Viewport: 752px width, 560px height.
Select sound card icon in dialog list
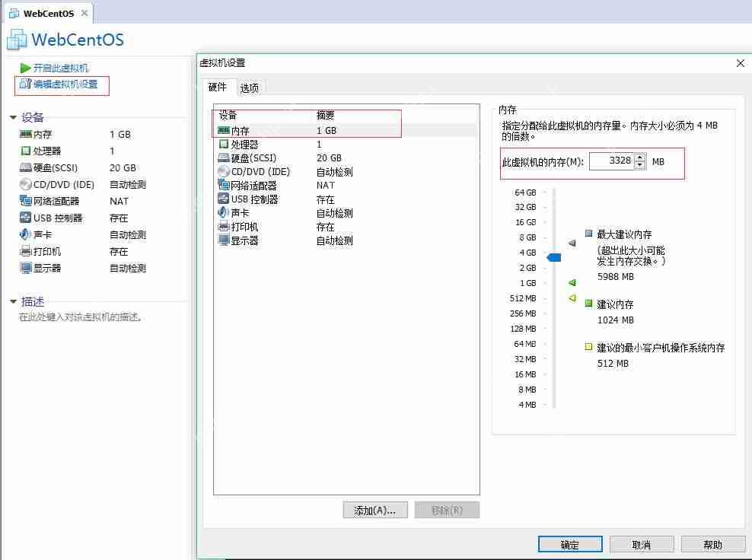pos(224,213)
